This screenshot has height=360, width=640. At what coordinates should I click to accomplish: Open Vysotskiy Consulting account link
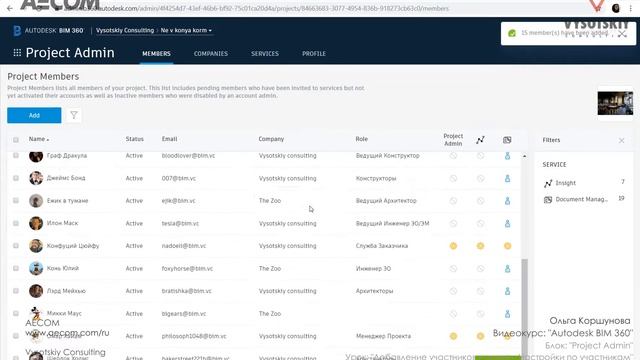coord(125,30)
